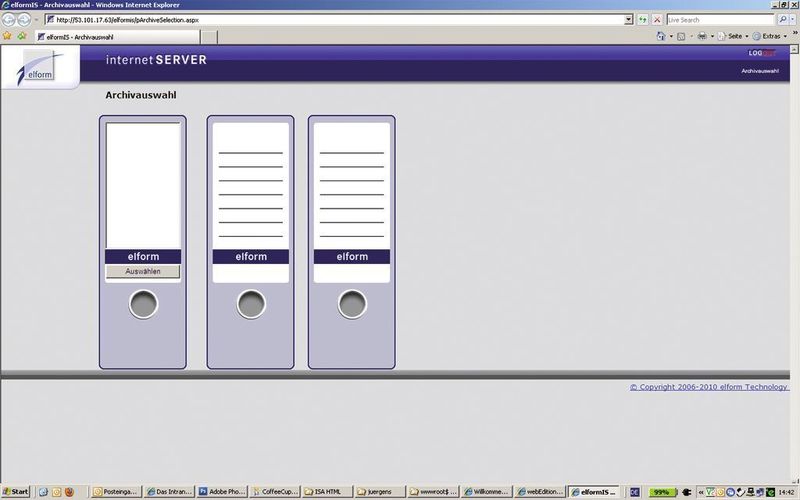Open the Copyright elform Technology link
The image size is (800, 500).
point(708,387)
